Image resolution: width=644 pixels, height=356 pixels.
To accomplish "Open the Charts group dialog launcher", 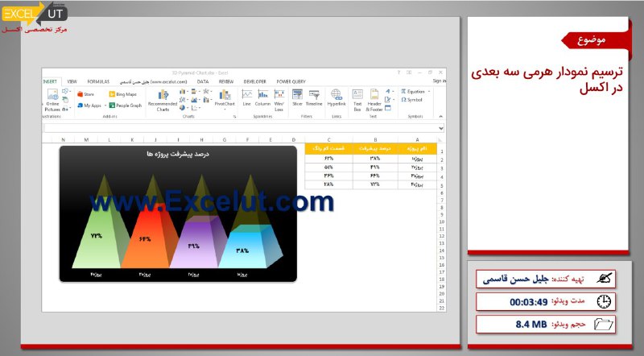I will [x=234, y=117].
